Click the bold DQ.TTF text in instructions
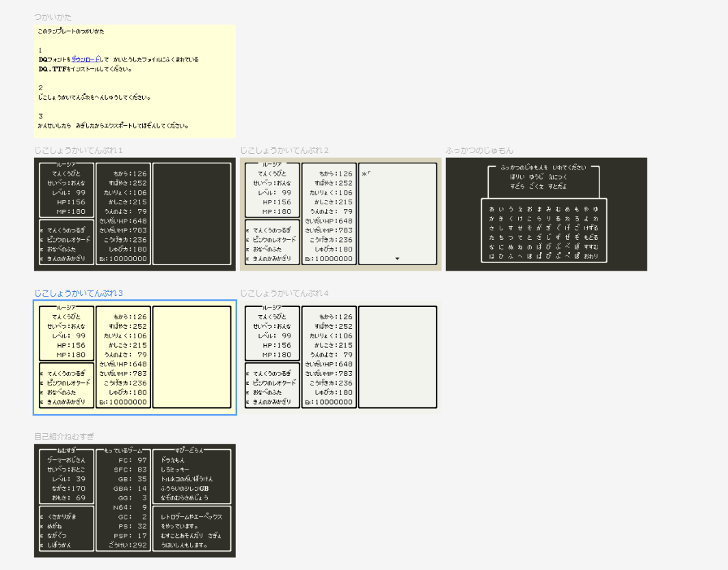Viewport: 728px width, 570px height. 51,69
